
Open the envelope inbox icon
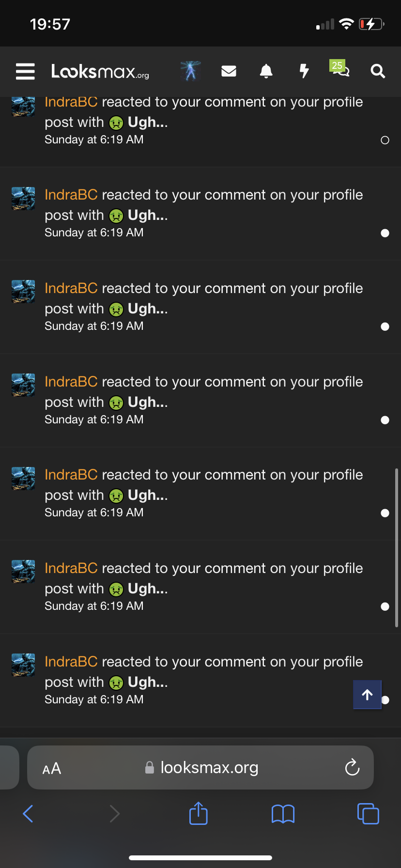(x=229, y=71)
